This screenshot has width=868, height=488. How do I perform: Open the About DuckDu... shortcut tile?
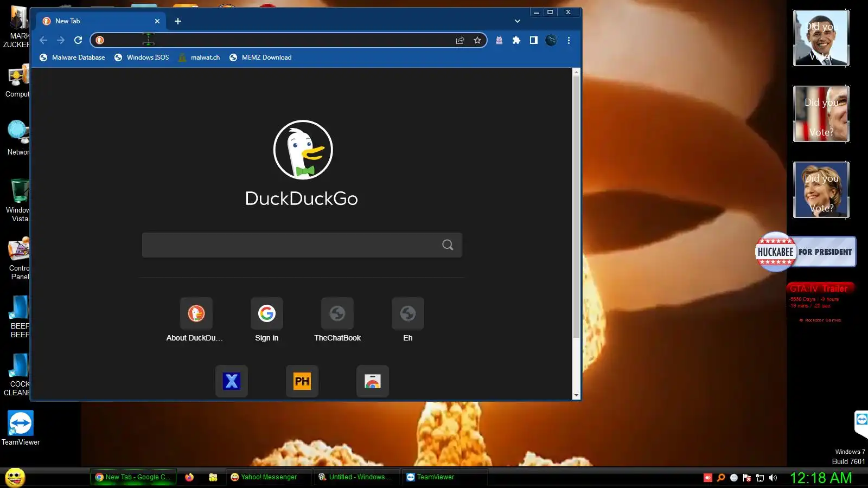click(x=196, y=320)
